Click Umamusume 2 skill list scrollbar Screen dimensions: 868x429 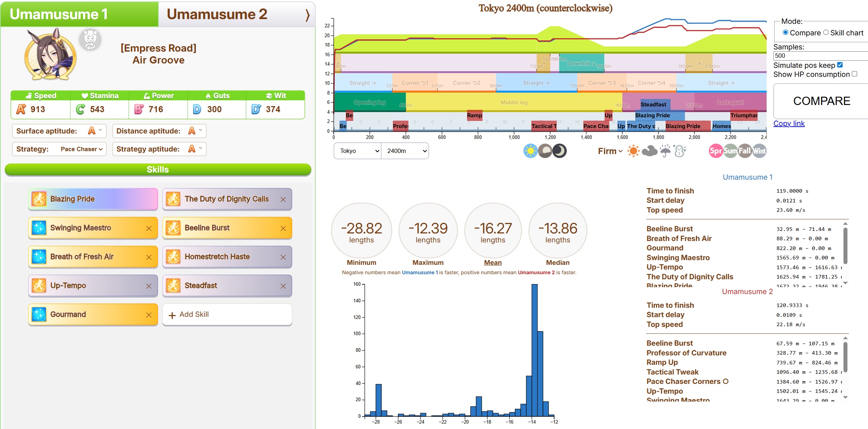coord(845,357)
